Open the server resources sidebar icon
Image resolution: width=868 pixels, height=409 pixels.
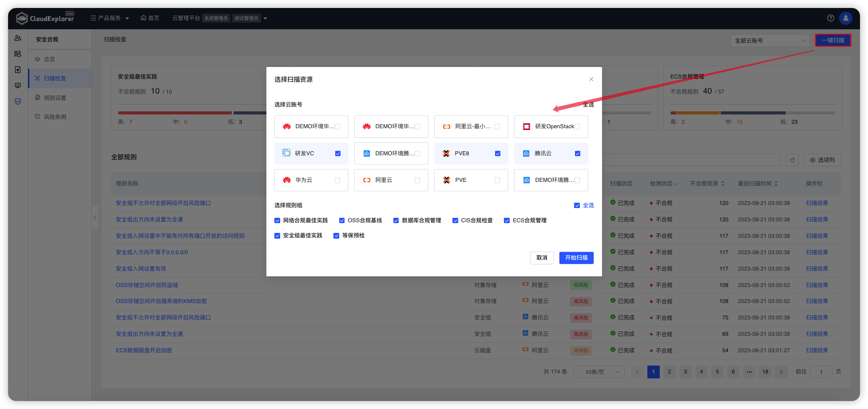pyautogui.click(x=18, y=54)
